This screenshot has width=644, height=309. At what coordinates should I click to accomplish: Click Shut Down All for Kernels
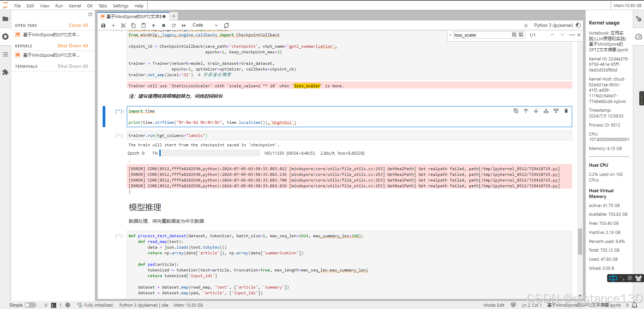pyautogui.click(x=73, y=46)
